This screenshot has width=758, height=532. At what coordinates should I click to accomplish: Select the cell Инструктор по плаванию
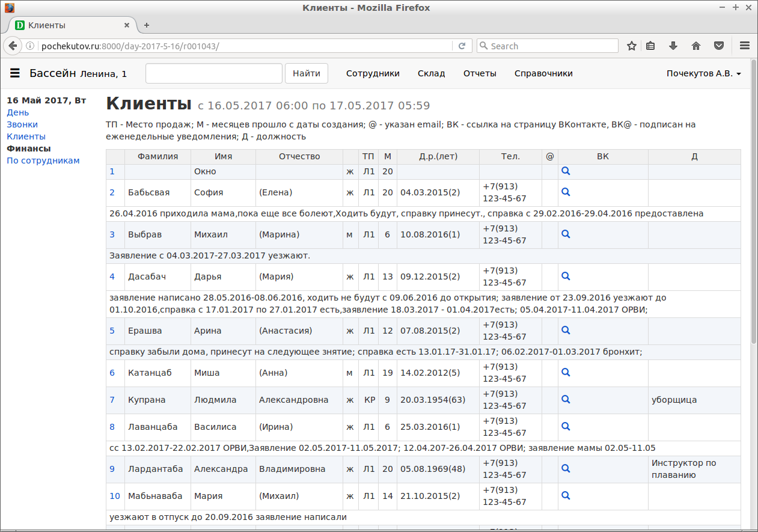[x=694, y=469]
